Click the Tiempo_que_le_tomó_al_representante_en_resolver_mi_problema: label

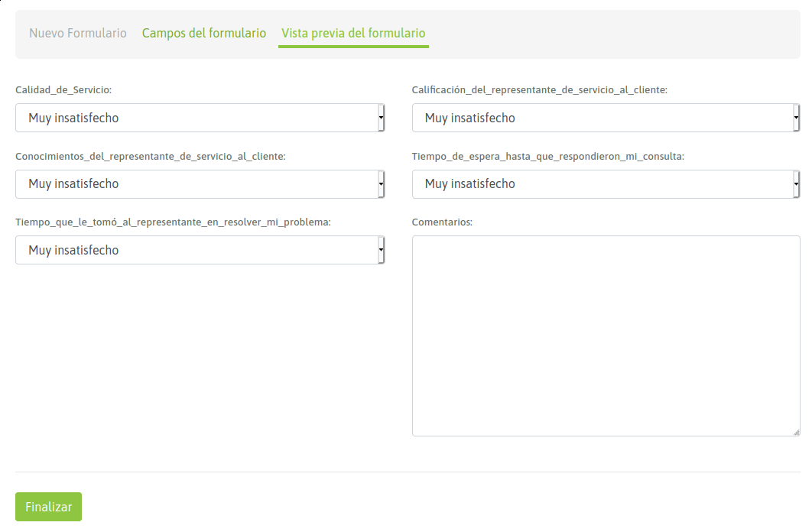coord(173,222)
